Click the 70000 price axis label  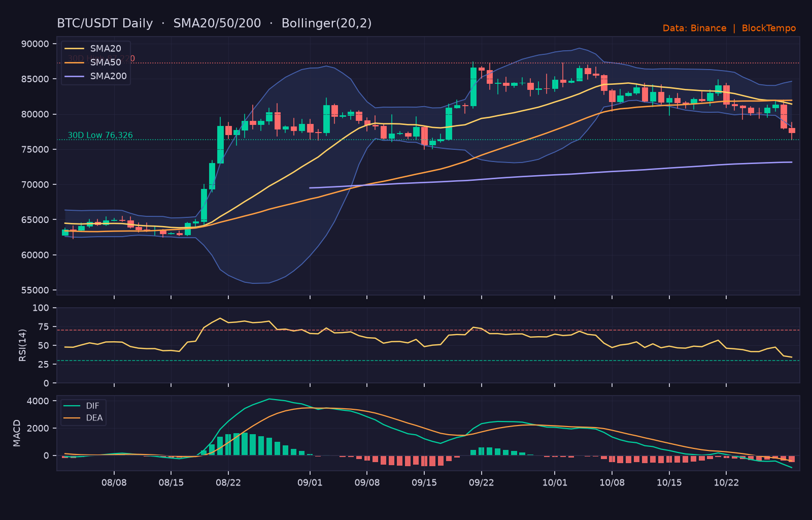35,185
